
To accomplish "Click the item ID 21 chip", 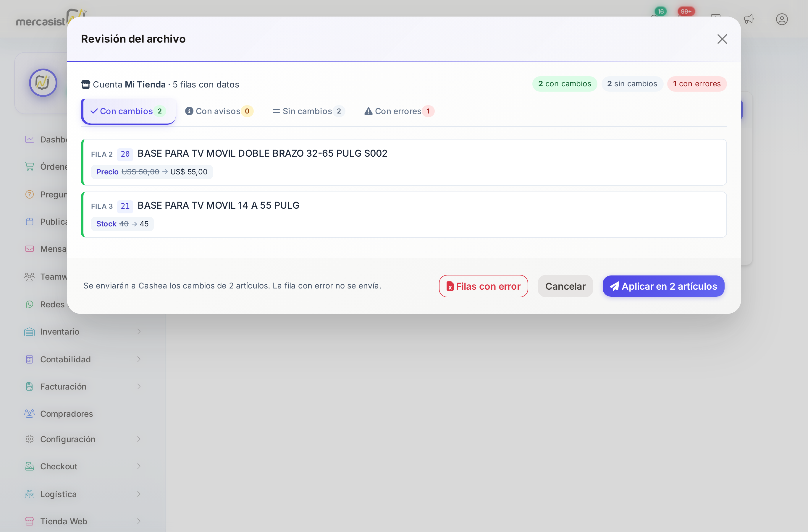I will click(x=125, y=206).
